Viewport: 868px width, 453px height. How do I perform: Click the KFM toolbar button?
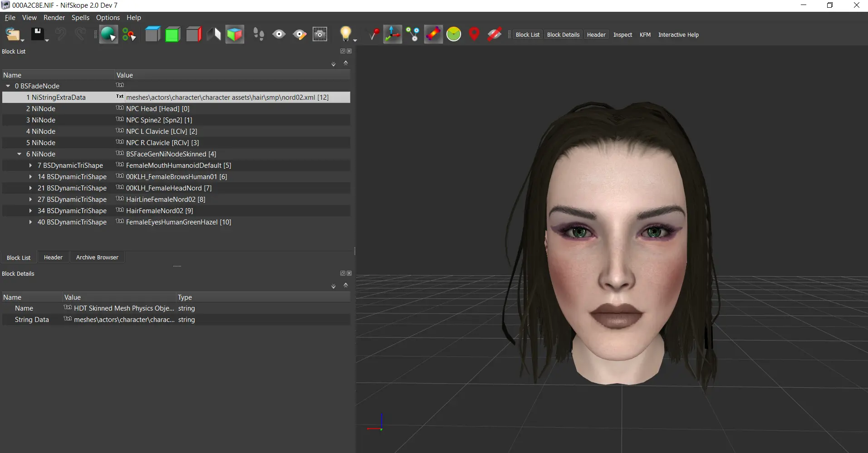coord(645,34)
